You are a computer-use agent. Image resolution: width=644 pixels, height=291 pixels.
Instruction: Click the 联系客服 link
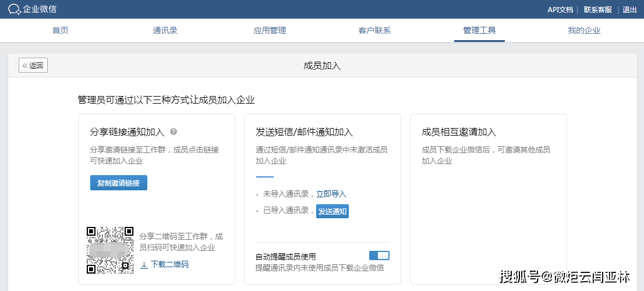[597, 10]
